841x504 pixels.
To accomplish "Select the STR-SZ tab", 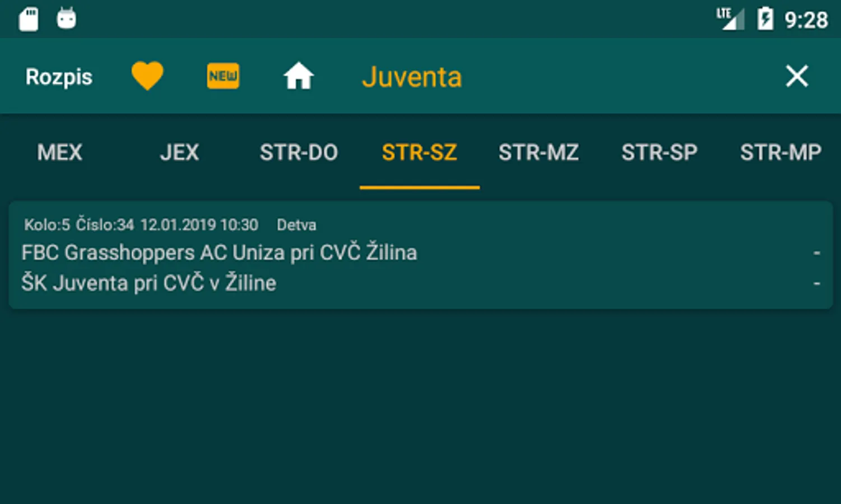I will pyautogui.click(x=419, y=152).
